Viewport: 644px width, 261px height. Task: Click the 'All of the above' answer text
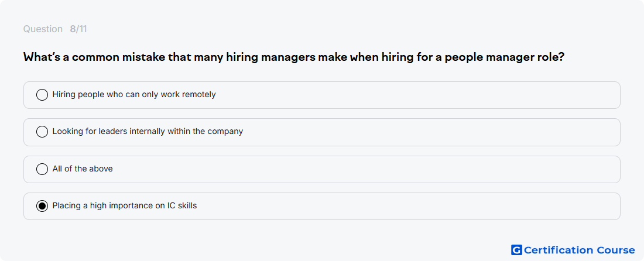(83, 169)
